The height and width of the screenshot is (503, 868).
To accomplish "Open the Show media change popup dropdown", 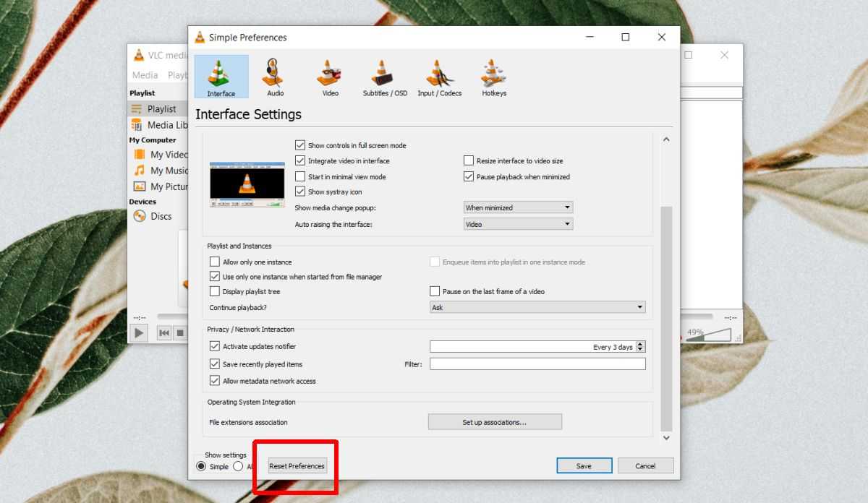I will [x=518, y=207].
